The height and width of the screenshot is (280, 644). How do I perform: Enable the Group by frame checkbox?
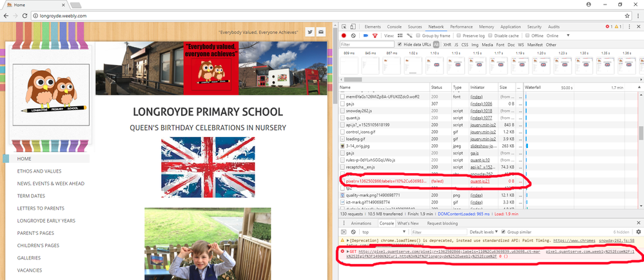coord(418,35)
